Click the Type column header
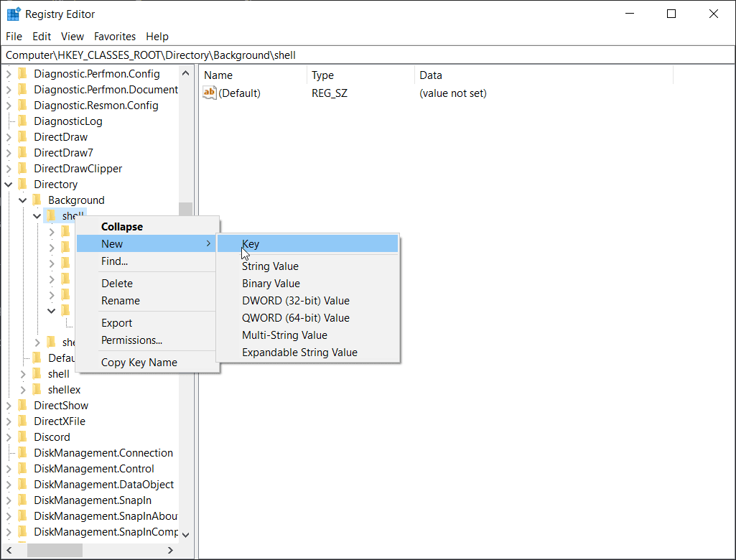This screenshot has height=560, width=736. [x=322, y=75]
